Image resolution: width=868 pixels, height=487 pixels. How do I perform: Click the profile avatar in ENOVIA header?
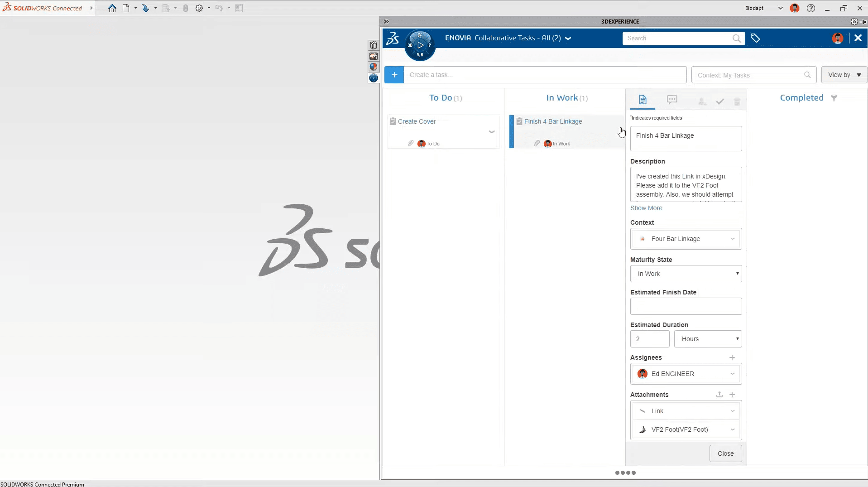coord(838,39)
